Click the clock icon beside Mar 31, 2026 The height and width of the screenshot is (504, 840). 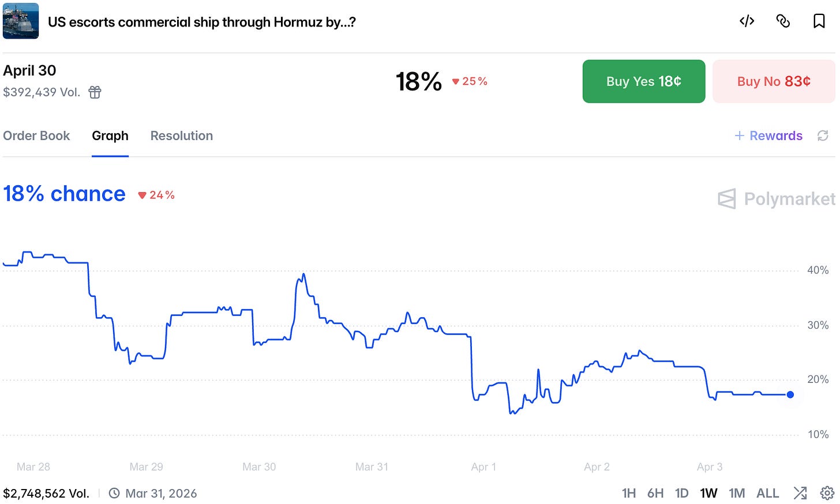tap(114, 493)
